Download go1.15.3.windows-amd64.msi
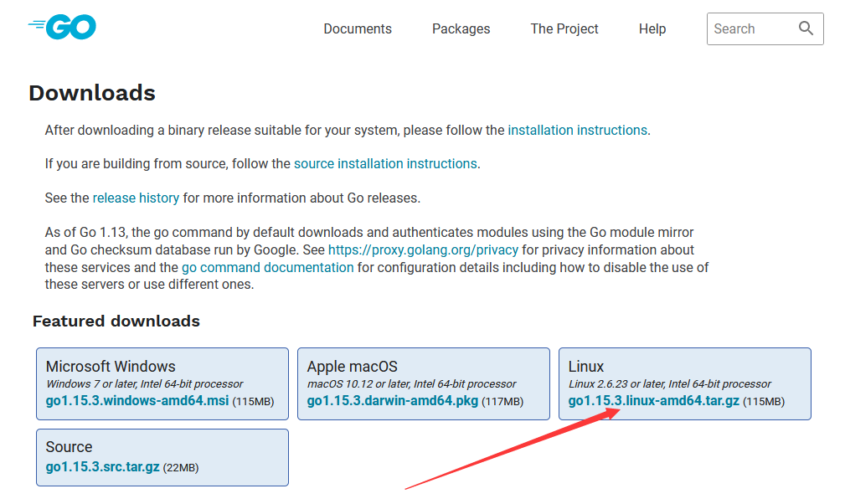 pyautogui.click(x=137, y=401)
